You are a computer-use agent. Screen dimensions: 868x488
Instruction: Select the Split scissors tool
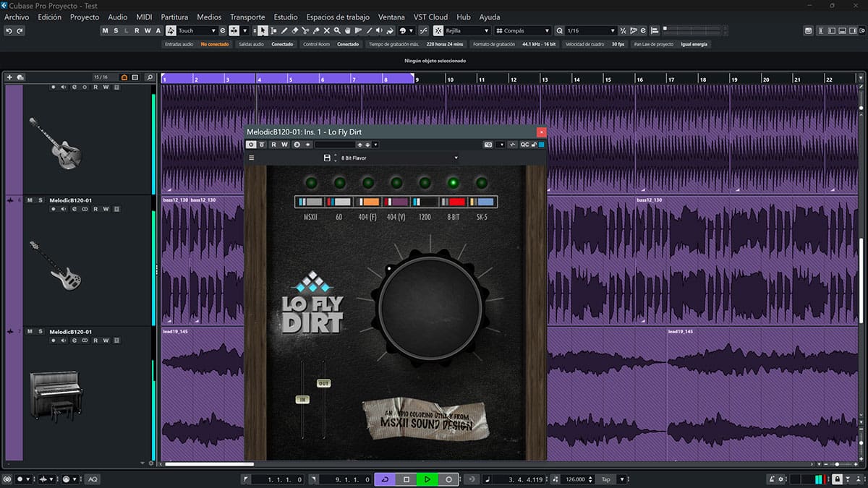click(305, 30)
